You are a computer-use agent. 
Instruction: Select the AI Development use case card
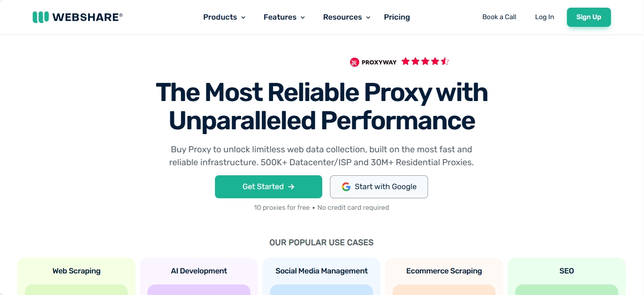pyautogui.click(x=199, y=276)
